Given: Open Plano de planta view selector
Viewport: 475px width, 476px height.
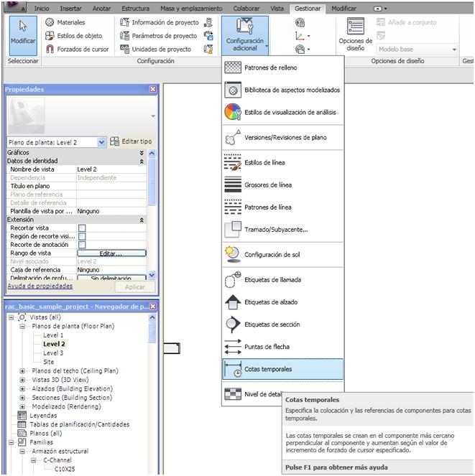Looking at the screenshot, I should click(x=101, y=142).
